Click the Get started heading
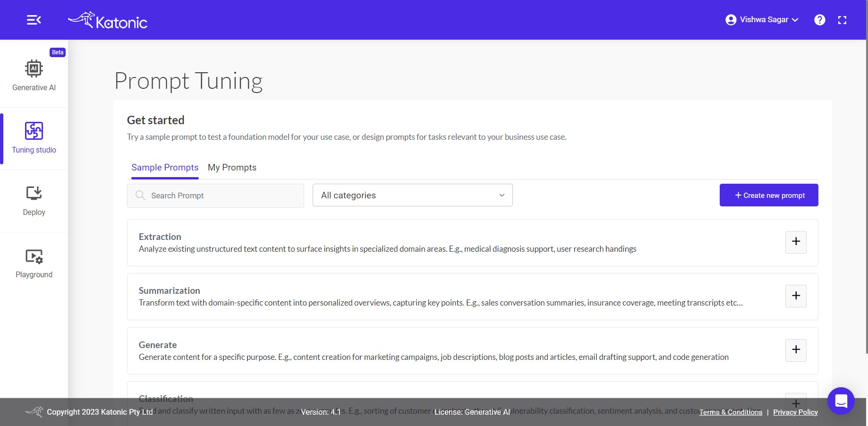 coord(156,120)
